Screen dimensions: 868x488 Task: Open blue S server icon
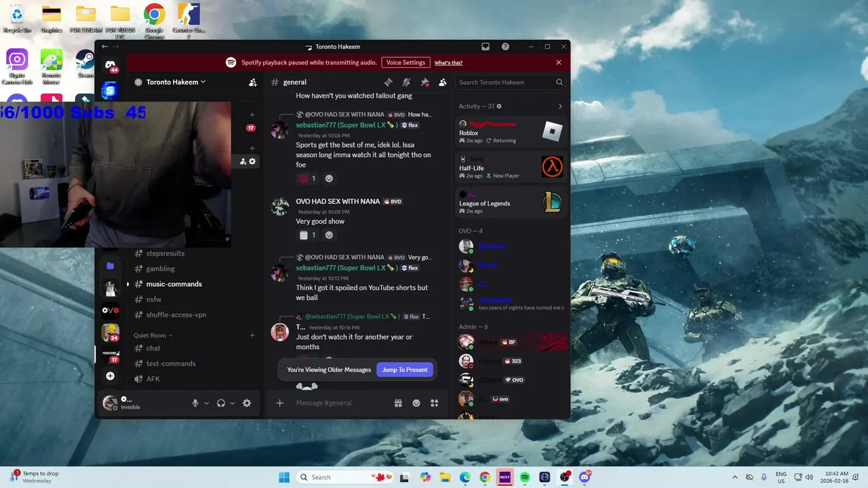point(110,90)
